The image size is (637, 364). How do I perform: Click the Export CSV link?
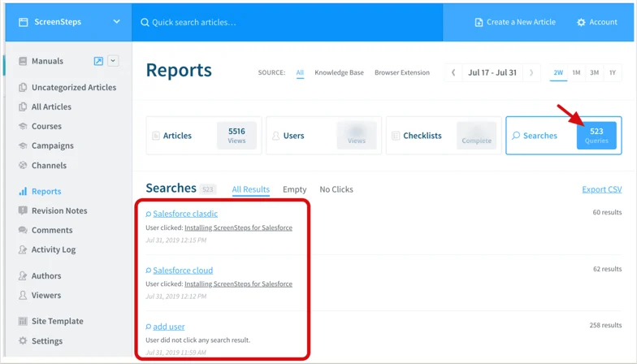(601, 190)
